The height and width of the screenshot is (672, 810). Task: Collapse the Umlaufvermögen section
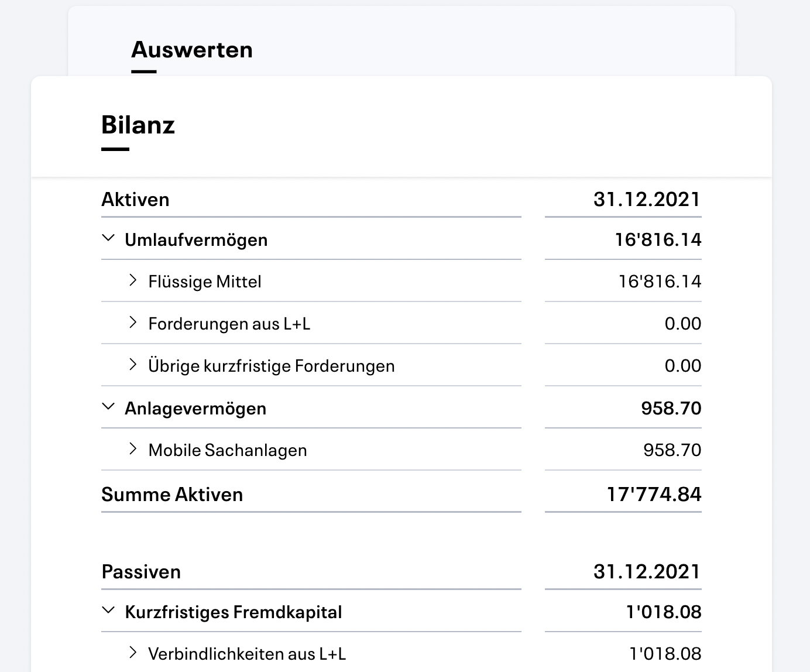tap(108, 239)
